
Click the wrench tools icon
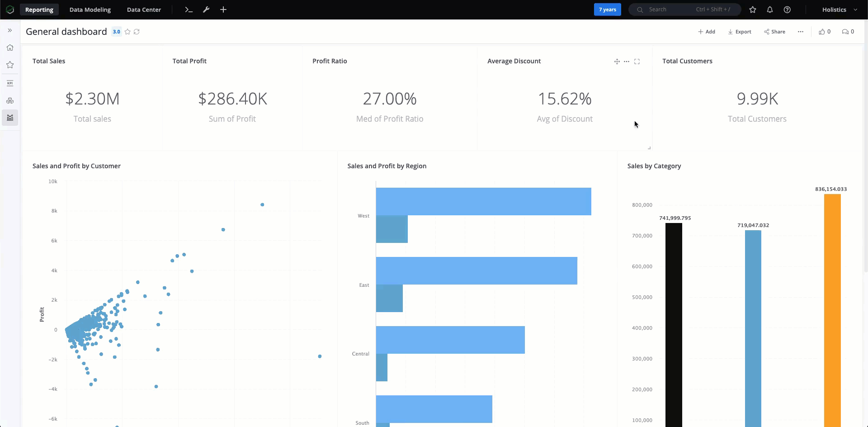coord(206,9)
